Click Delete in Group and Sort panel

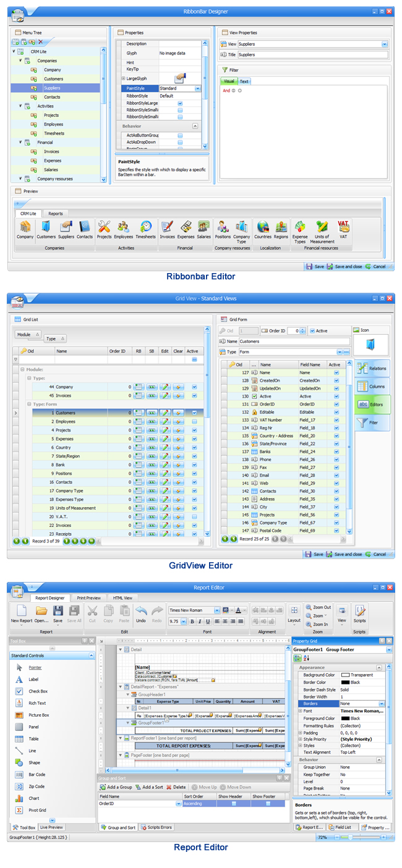pyautogui.click(x=176, y=787)
